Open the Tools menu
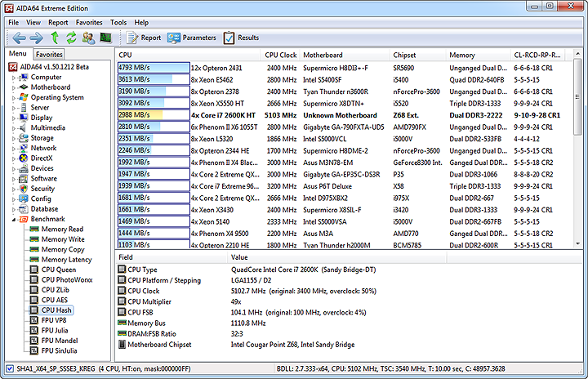The width and height of the screenshot is (588, 379). [118, 23]
